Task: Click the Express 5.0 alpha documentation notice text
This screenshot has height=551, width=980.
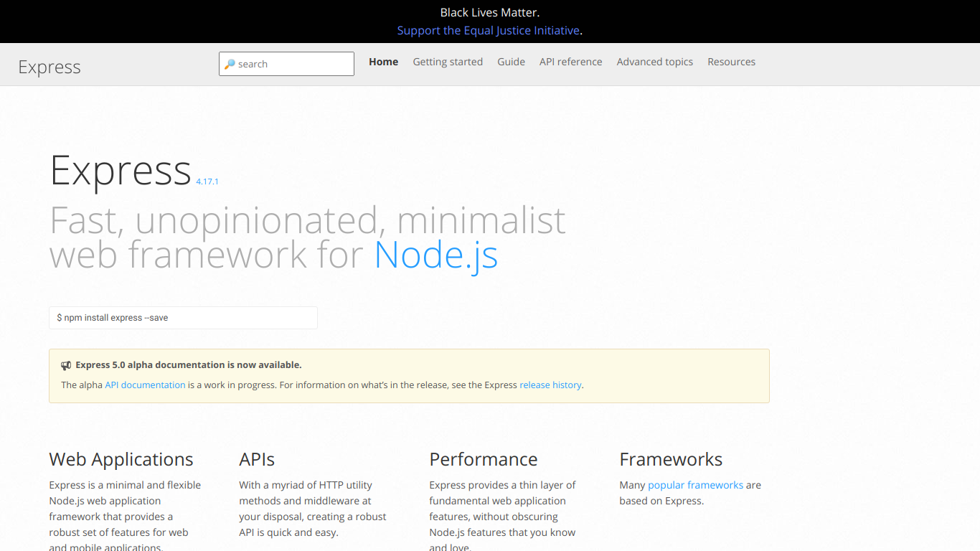Action: click(x=189, y=365)
